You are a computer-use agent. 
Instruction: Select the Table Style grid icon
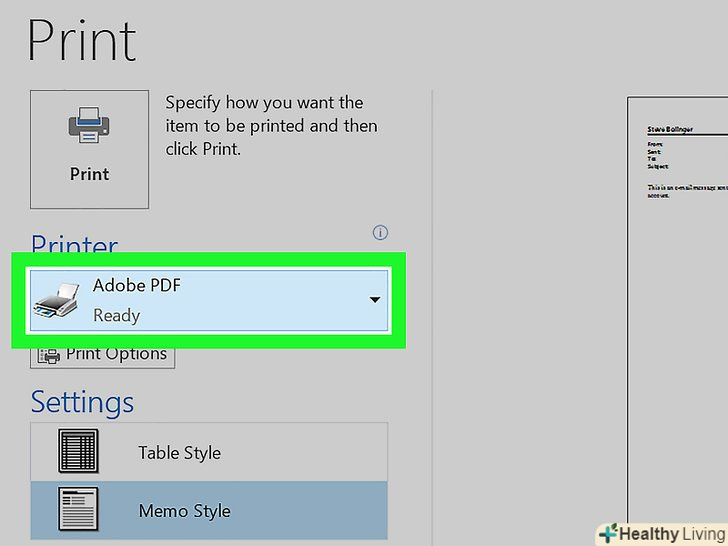coord(77,452)
